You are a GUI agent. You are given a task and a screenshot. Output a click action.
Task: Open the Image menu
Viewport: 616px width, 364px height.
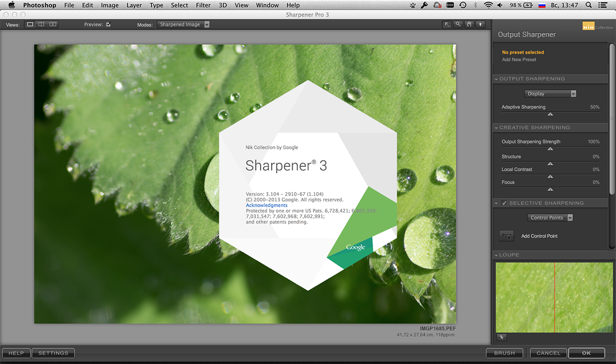[110, 5]
